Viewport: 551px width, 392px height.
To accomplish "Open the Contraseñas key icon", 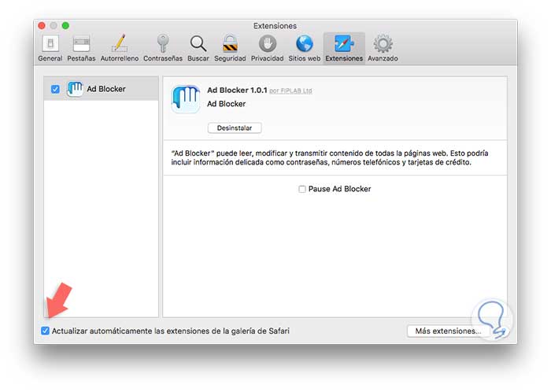I will pyautogui.click(x=163, y=43).
